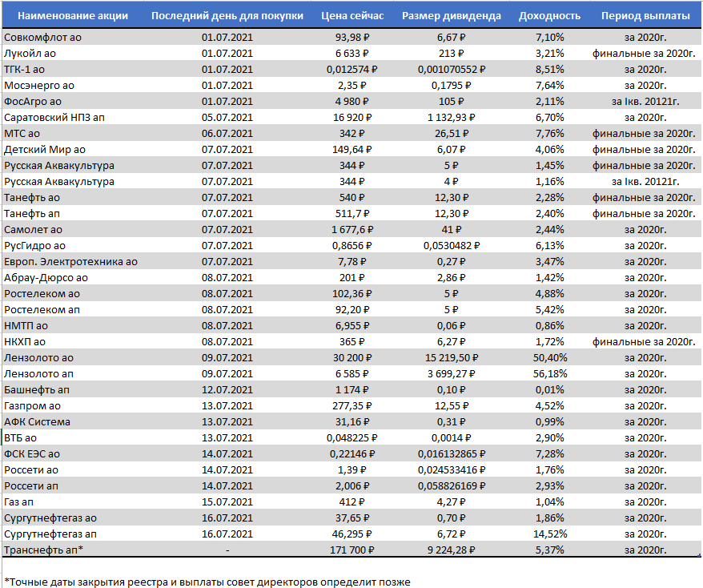Click the 8,51% yield cell
The height and width of the screenshot is (588, 703).
pos(550,70)
